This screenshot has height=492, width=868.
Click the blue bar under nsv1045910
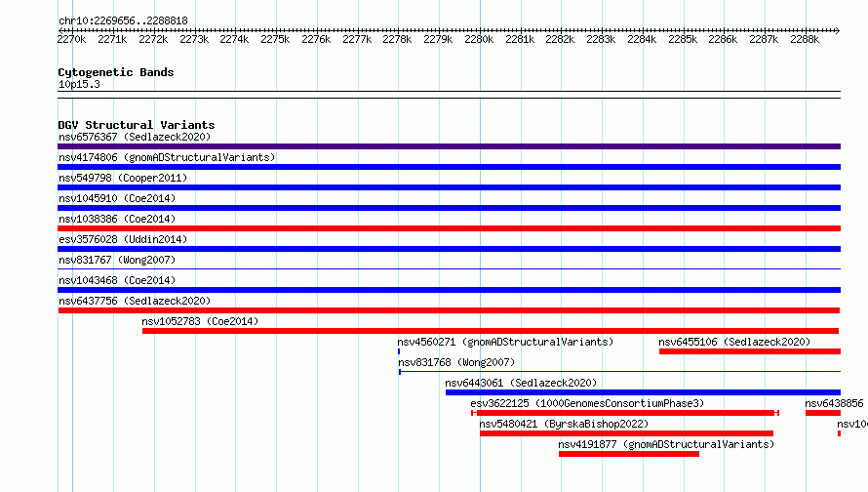click(449, 208)
